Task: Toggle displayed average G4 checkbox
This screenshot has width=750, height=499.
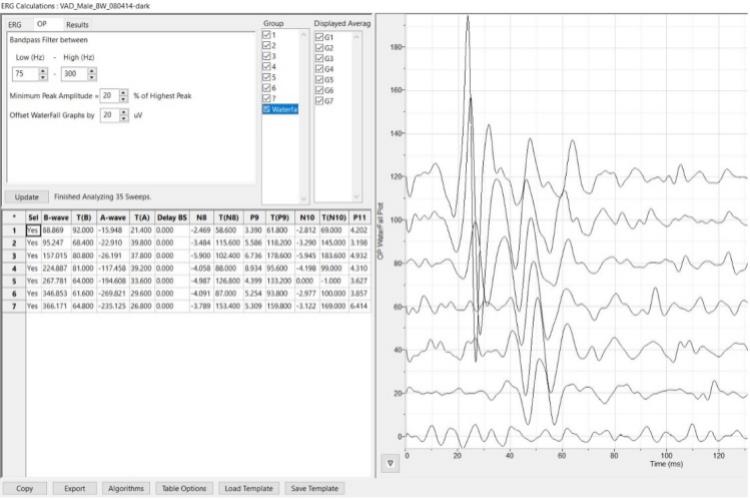Action: point(319,68)
